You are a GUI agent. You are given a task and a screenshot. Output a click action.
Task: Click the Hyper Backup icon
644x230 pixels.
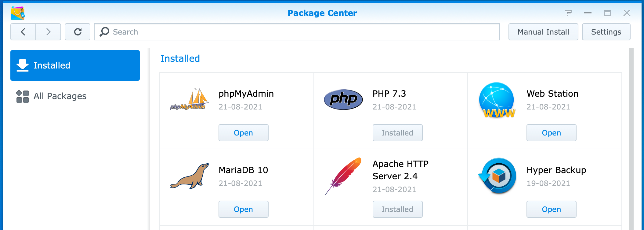[x=497, y=176]
